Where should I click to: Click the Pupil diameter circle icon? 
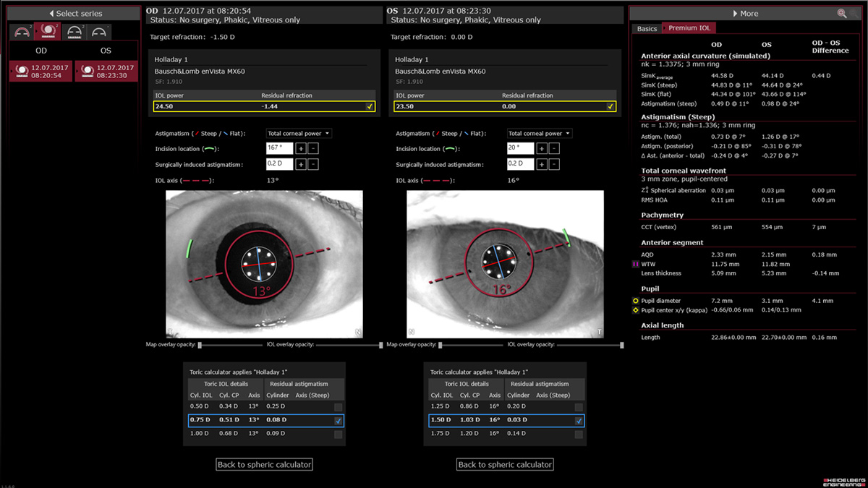click(635, 300)
